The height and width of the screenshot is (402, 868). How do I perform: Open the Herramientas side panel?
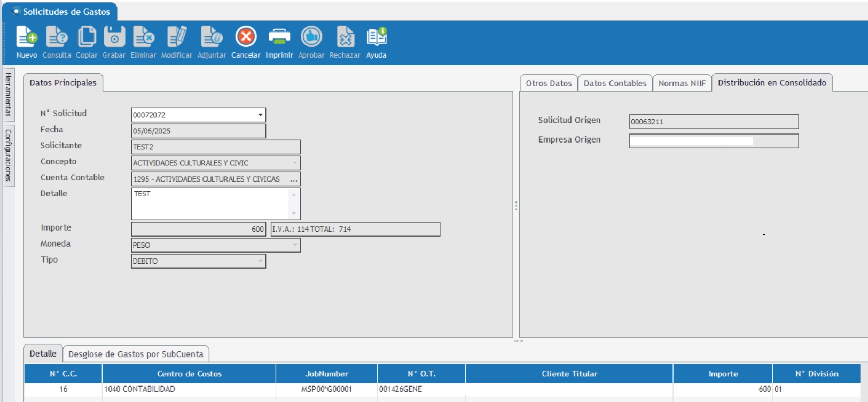tap(8, 94)
